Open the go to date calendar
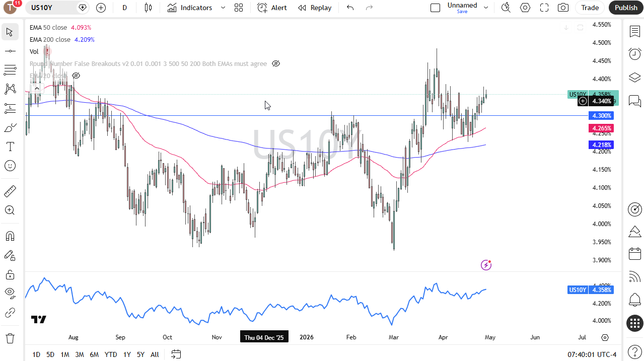644x361 pixels. pos(176,354)
